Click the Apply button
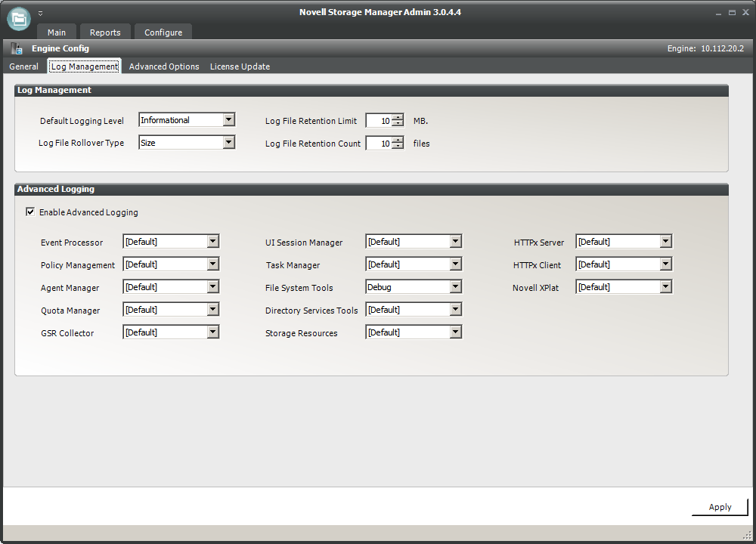Image resolution: width=756 pixels, height=544 pixels. tap(720, 507)
